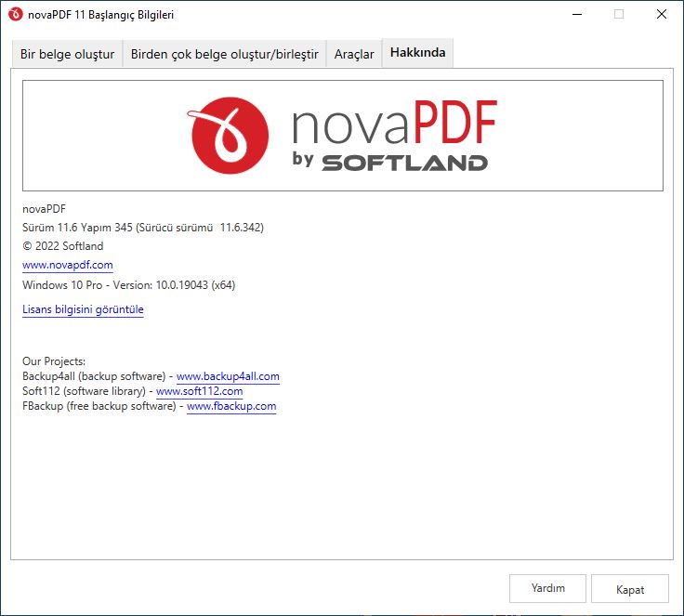Image resolution: width=684 pixels, height=616 pixels.
Task: Click 'Lisans bilgisini görüntüle' link
Action: [x=83, y=309]
